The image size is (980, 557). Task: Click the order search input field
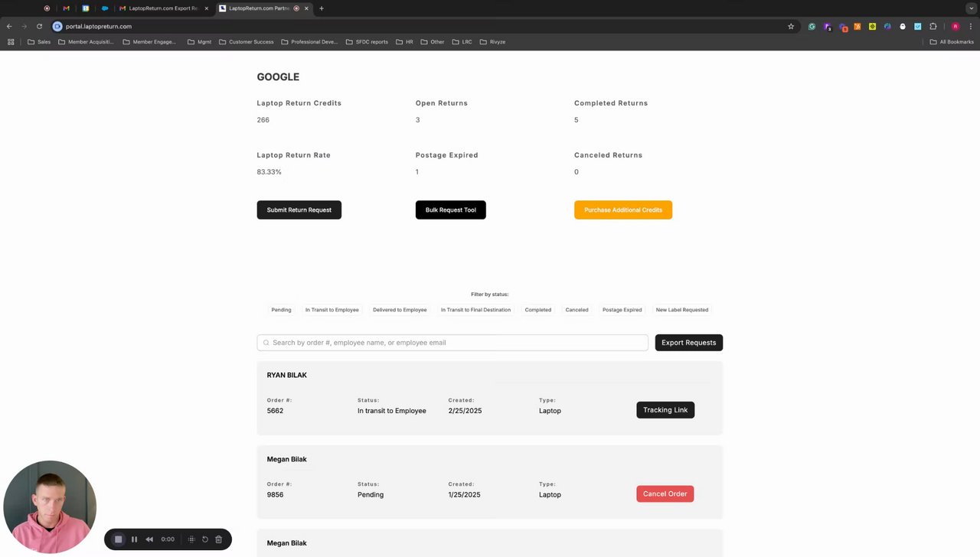click(452, 343)
